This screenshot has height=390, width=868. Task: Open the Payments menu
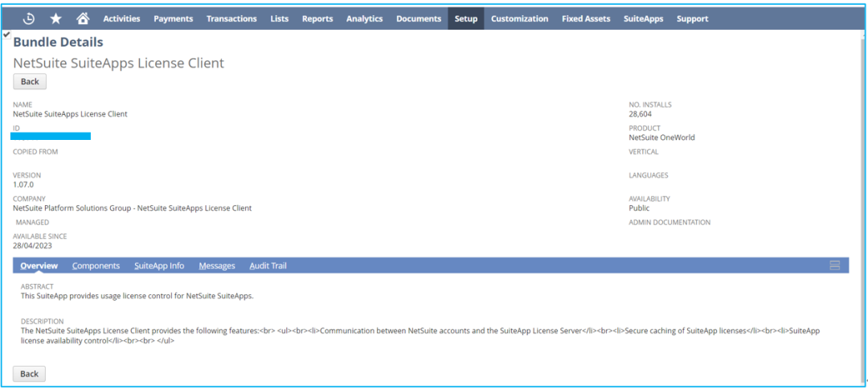[174, 18]
